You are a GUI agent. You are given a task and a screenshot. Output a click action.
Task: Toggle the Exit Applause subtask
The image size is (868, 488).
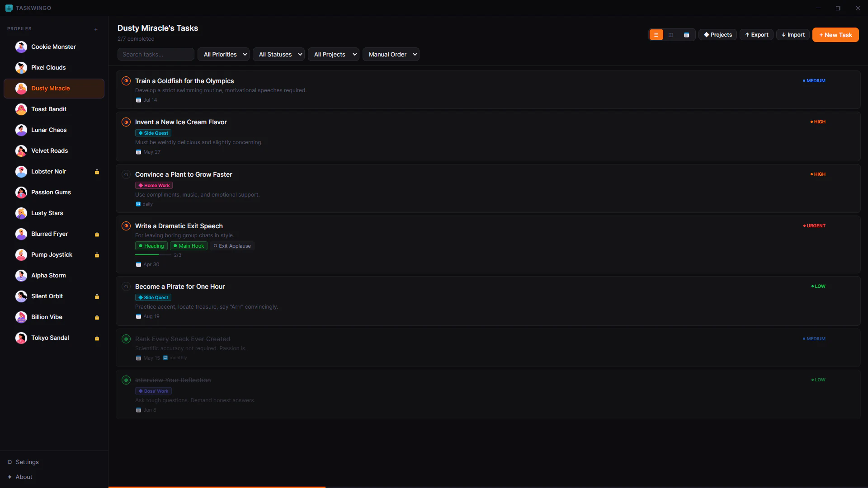232,246
